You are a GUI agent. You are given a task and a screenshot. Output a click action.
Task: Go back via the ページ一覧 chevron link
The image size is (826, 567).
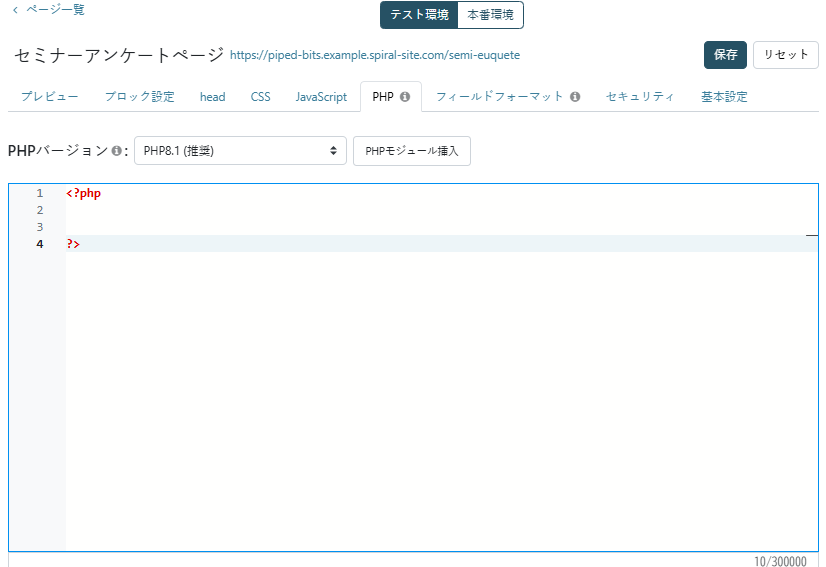click(48, 9)
